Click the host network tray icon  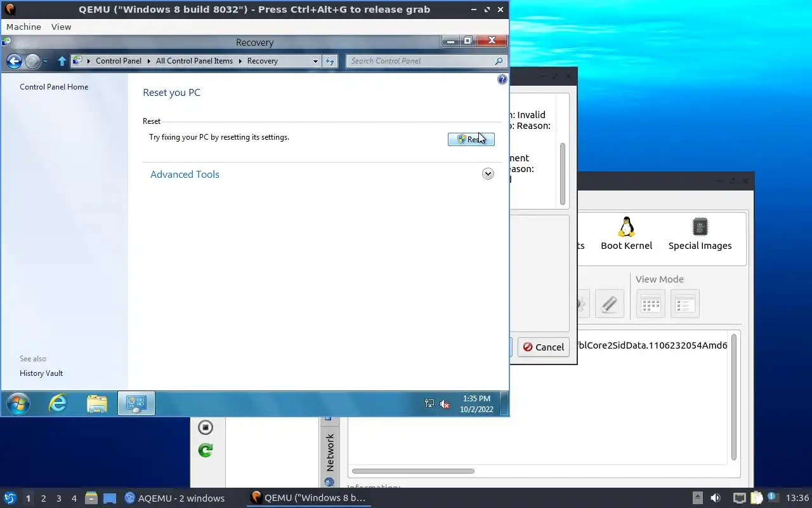coord(739,498)
